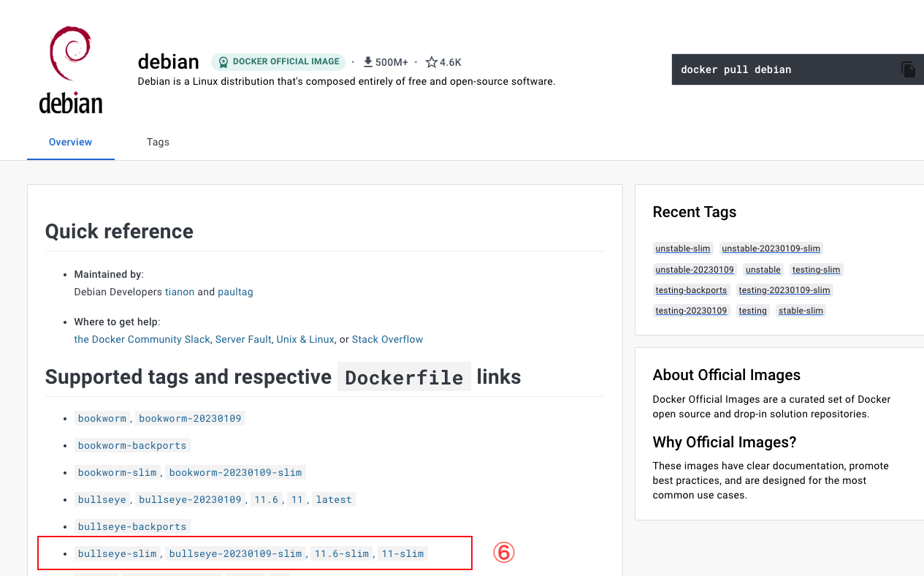Click the Docker Official Image badge
This screenshot has width=924, height=576.
279,62
